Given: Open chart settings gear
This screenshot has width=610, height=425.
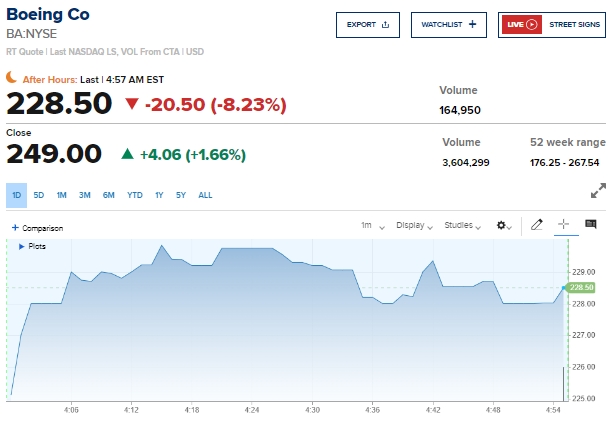Looking at the screenshot, I should (504, 226).
